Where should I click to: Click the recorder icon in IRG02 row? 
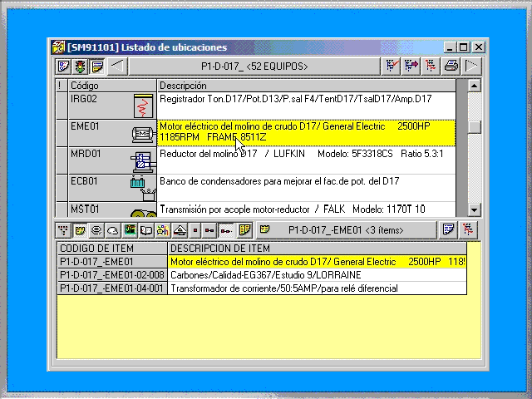144,106
